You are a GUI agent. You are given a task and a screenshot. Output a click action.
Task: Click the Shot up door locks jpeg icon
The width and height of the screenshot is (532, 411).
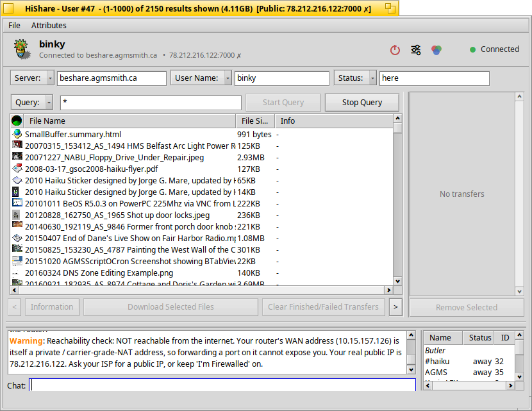(15, 215)
